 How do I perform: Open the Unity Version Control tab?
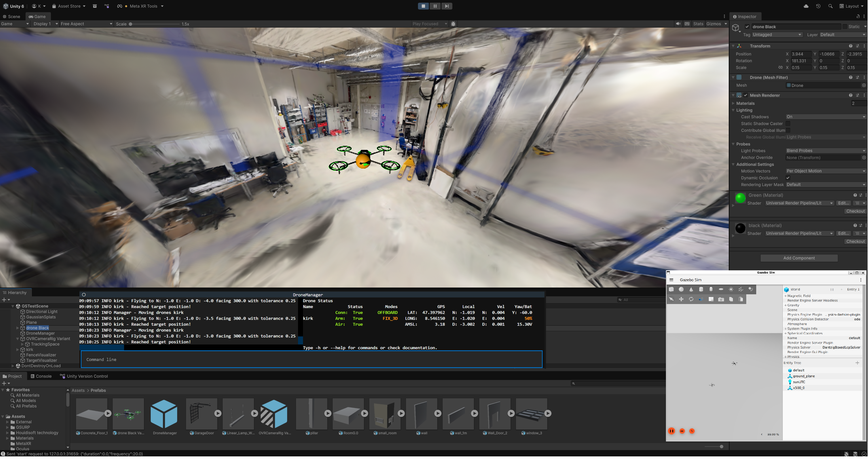pyautogui.click(x=84, y=376)
